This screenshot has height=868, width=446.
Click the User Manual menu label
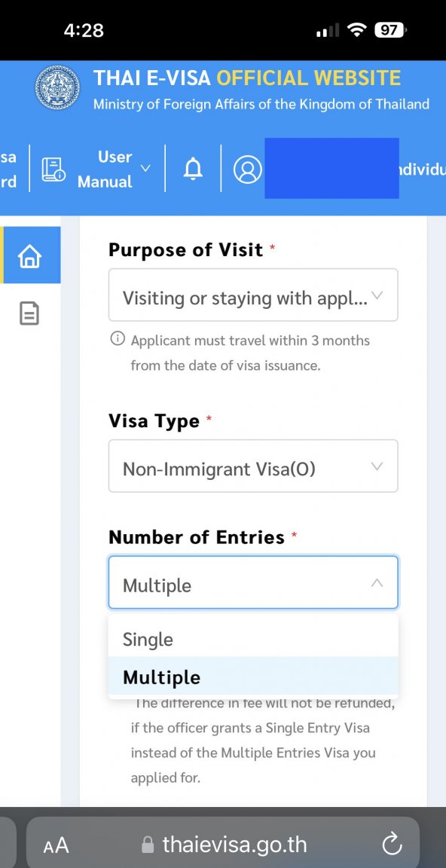pyautogui.click(x=105, y=170)
